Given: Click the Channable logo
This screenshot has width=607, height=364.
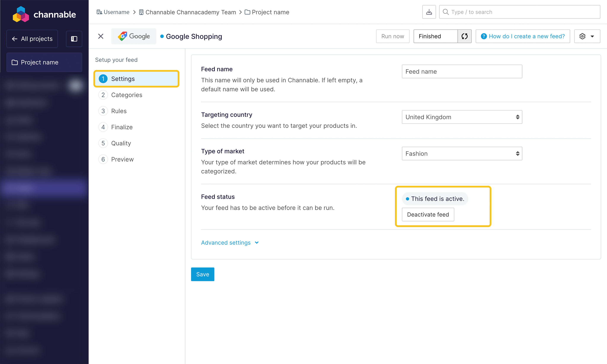Looking at the screenshot, I should tap(44, 14).
